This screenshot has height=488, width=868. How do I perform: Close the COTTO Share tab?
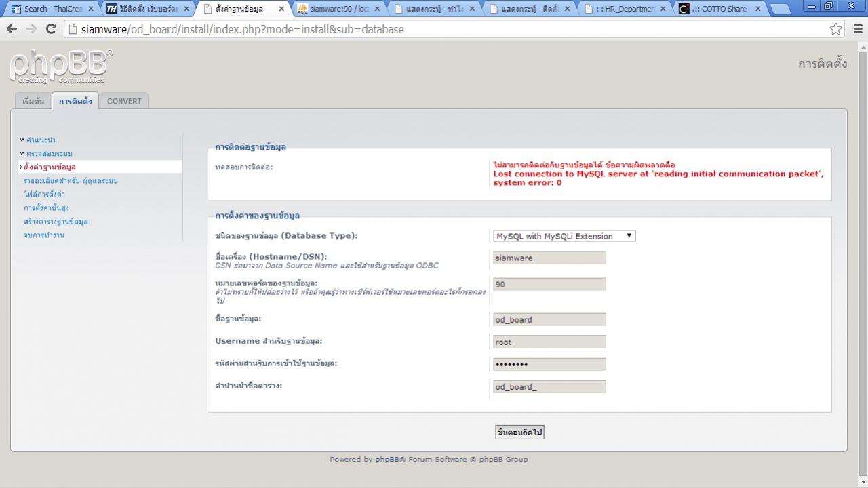757,9
